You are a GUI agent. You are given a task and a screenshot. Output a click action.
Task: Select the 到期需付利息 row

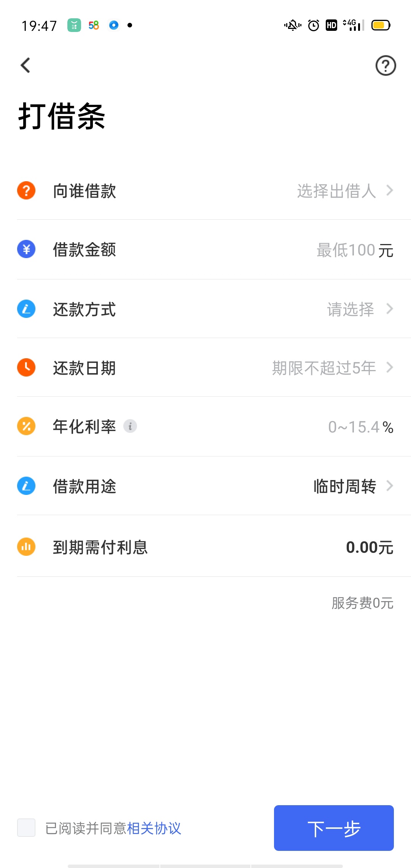(x=205, y=547)
